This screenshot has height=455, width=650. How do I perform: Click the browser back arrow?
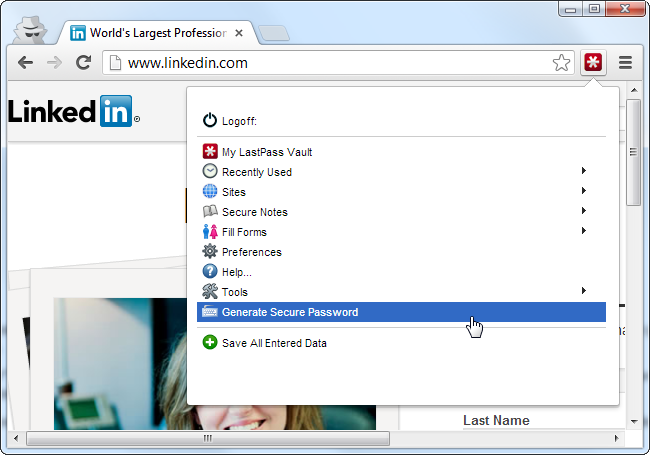pyautogui.click(x=26, y=63)
